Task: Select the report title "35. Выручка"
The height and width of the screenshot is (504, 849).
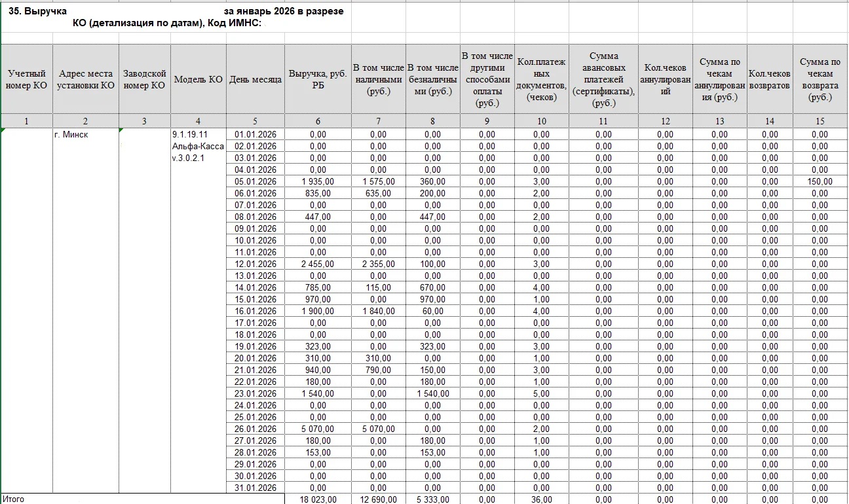Action: [x=37, y=11]
